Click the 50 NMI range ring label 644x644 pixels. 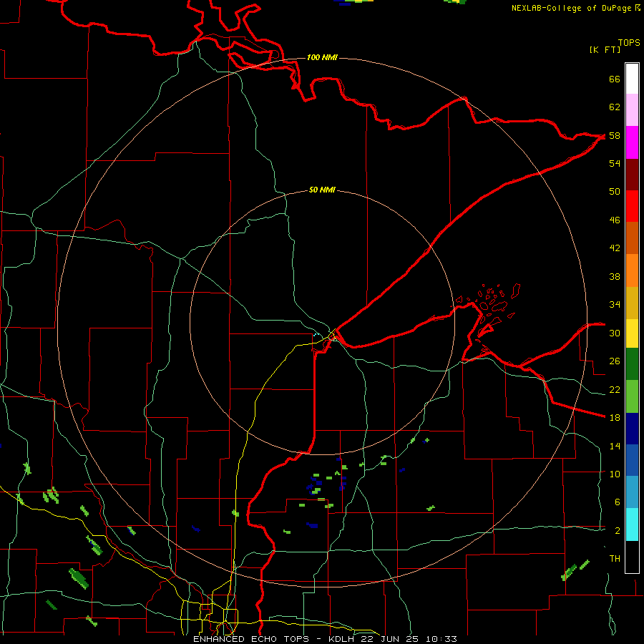tap(322, 190)
